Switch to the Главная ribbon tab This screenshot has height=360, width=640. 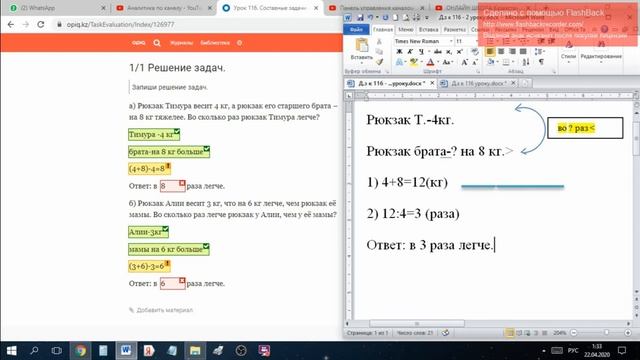click(383, 29)
